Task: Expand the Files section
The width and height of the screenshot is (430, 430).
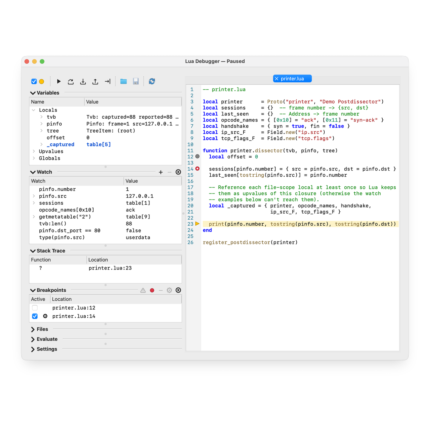Action: pyautogui.click(x=33, y=329)
